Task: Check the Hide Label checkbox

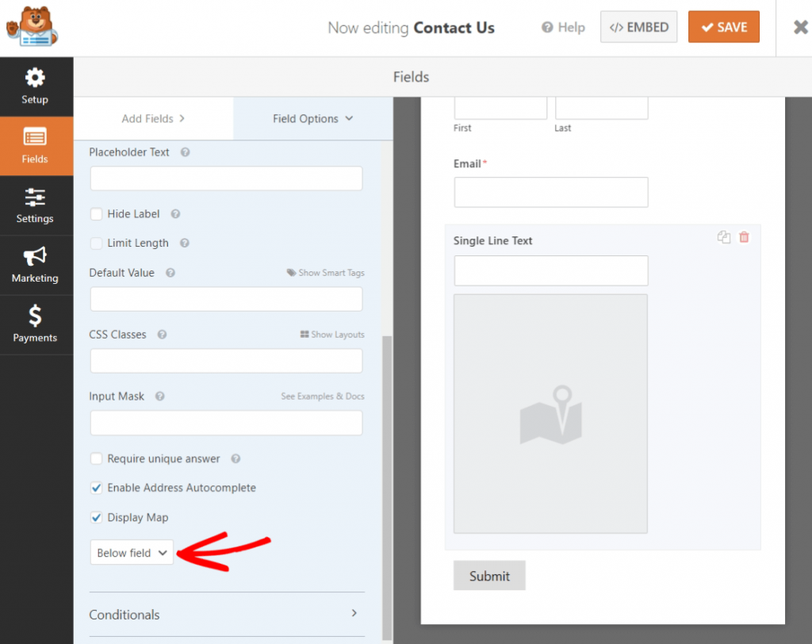Action: (97, 214)
